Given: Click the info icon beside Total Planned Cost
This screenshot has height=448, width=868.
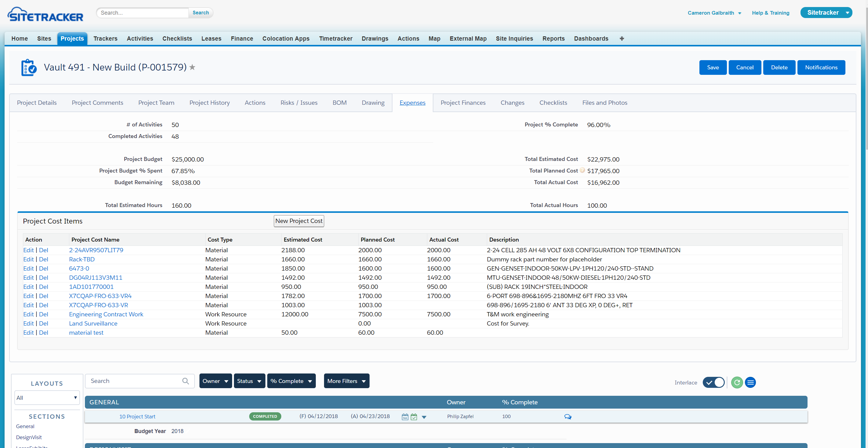Looking at the screenshot, I should 582,170.
